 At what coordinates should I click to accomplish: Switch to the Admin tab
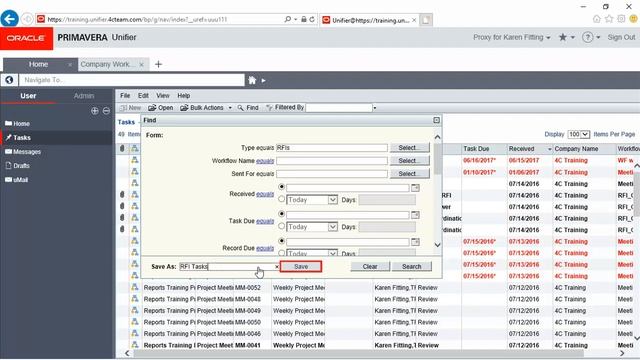click(x=84, y=96)
